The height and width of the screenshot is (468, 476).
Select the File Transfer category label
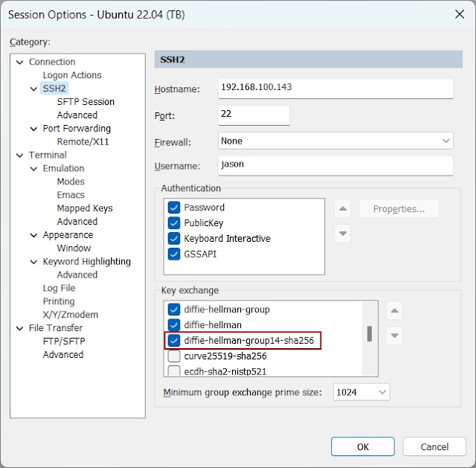(x=56, y=328)
